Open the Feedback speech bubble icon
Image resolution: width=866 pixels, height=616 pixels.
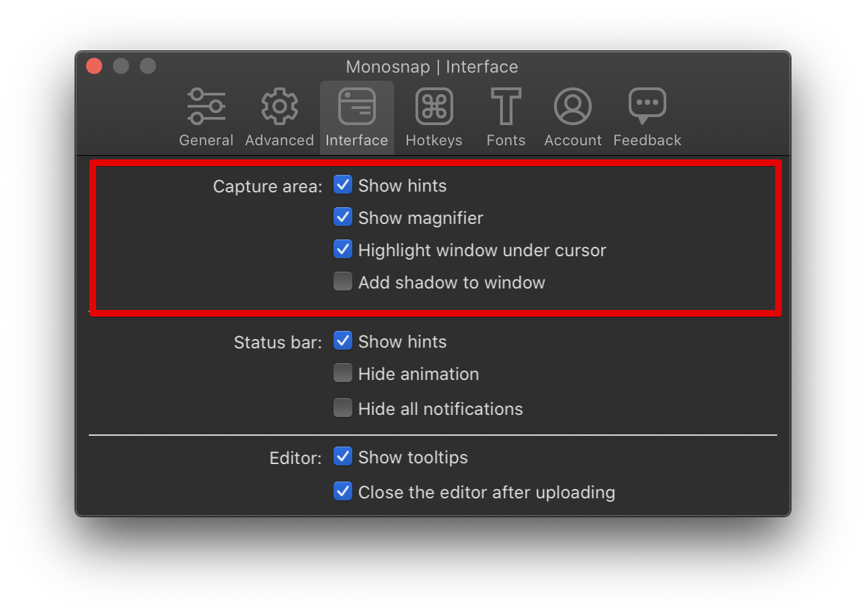647,107
